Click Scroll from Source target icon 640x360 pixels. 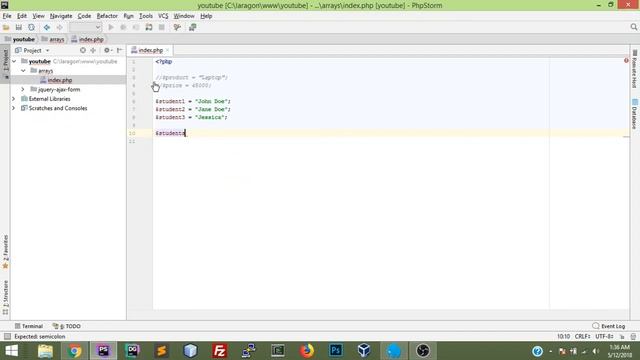tap(83, 50)
